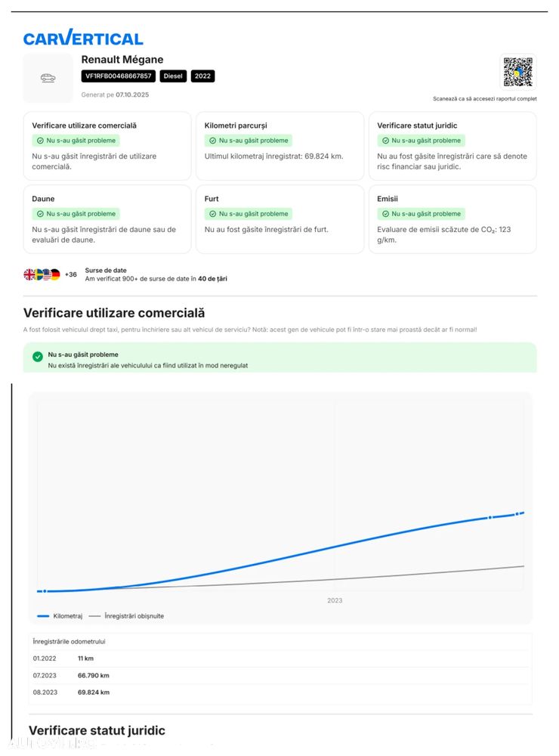Click the 07.2023 data point on the mileage line
Viewport: 559px width, 756px height.
pyautogui.click(x=490, y=517)
